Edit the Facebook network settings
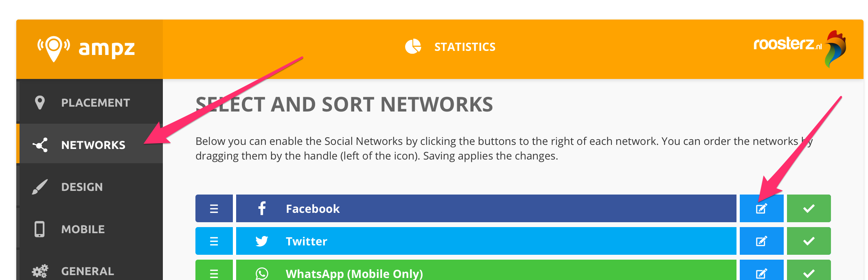Screen dimensions: 868x280 (x=761, y=209)
